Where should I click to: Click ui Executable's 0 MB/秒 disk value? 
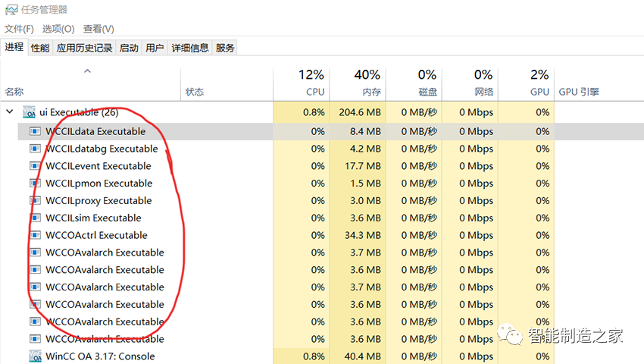tap(419, 112)
